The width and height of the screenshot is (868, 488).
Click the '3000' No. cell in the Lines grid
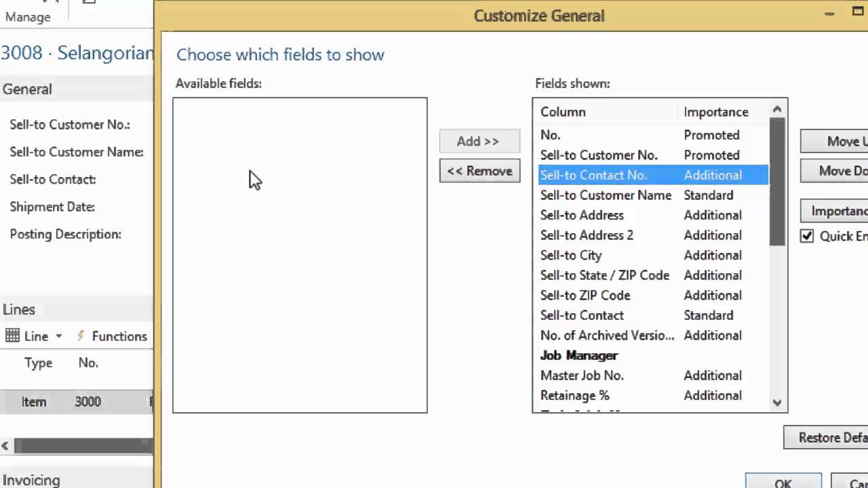point(88,402)
